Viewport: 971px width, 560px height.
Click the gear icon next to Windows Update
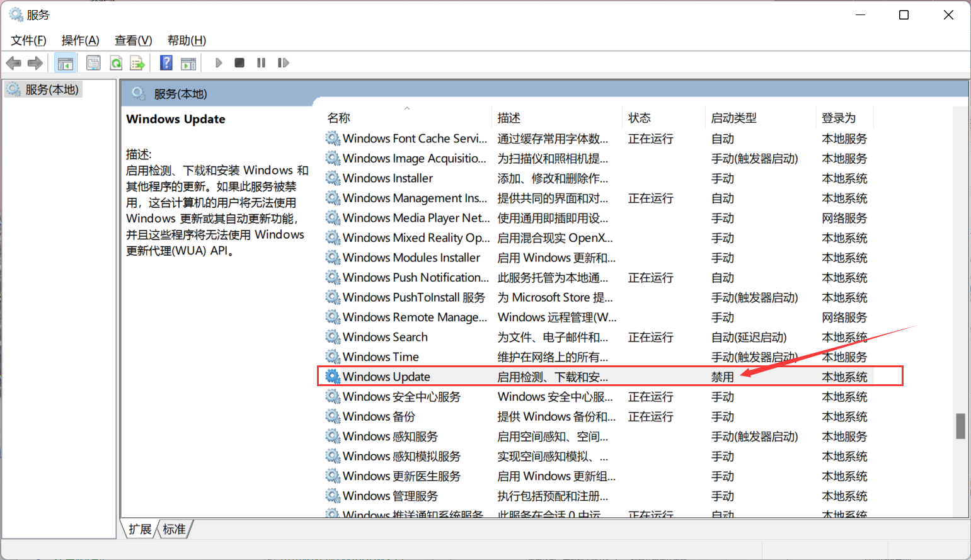coord(333,376)
